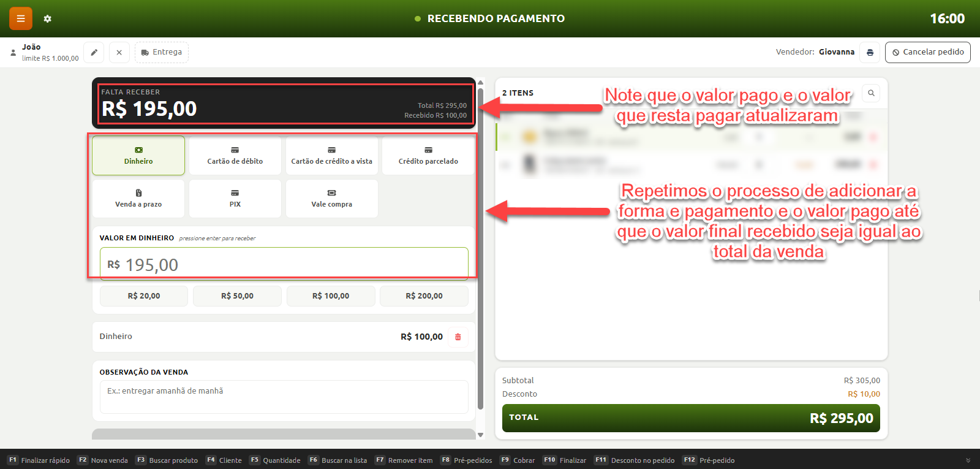Choose Cartão de crédito a vista
Image resolution: width=980 pixels, height=469 pixels.
tap(331, 156)
